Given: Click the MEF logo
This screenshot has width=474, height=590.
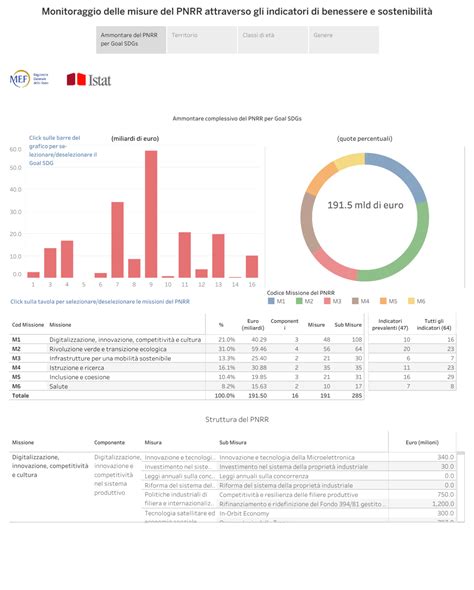Looking at the screenshot, I should pyautogui.click(x=29, y=79).
